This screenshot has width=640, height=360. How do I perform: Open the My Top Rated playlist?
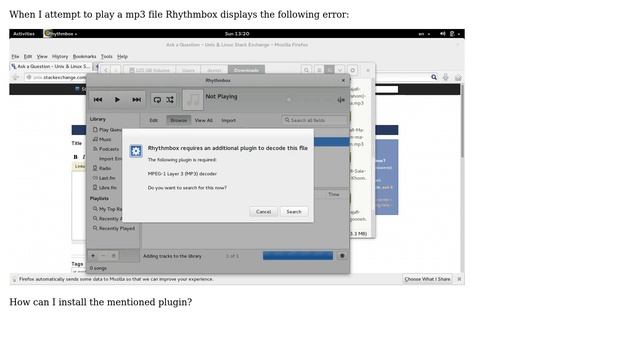pyautogui.click(x=107, y=209)
